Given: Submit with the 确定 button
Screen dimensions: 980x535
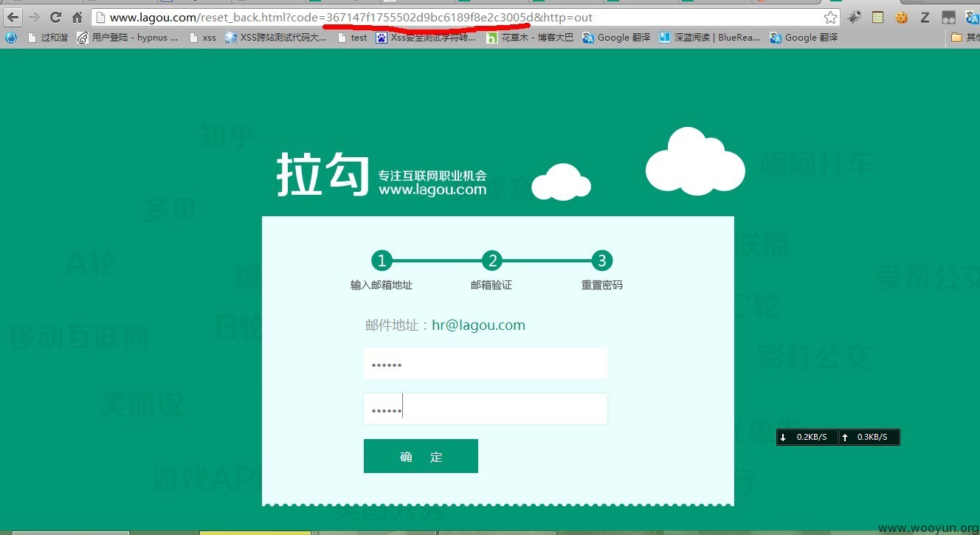Looking at the screenshot, I should coord(421,456).
